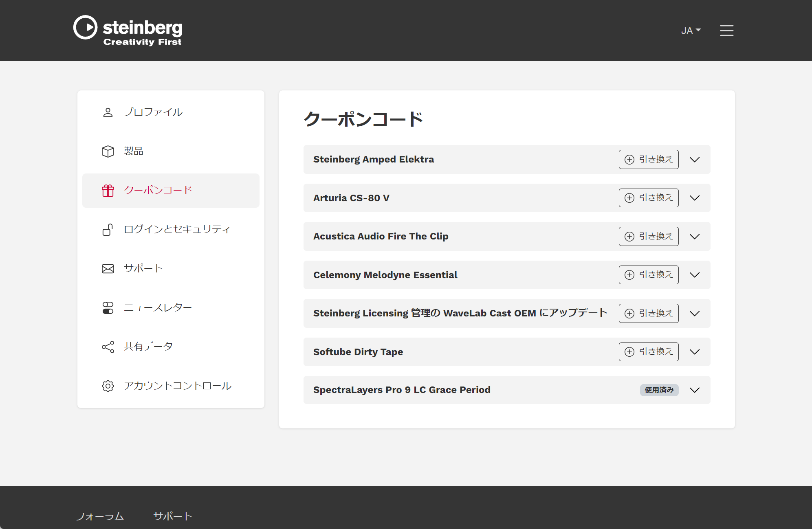
Task: Click the padlock icon in the sidebar
Action: [x=108, y=230]
